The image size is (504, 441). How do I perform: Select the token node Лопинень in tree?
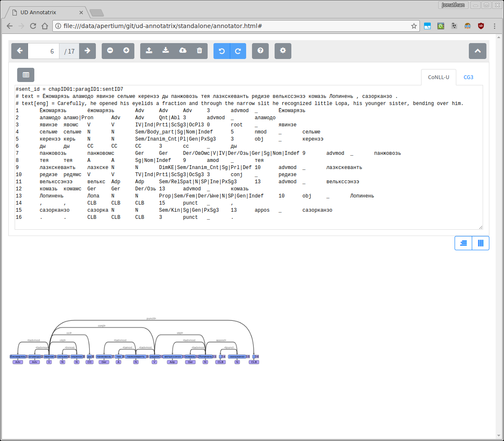(x=206, y=356)
